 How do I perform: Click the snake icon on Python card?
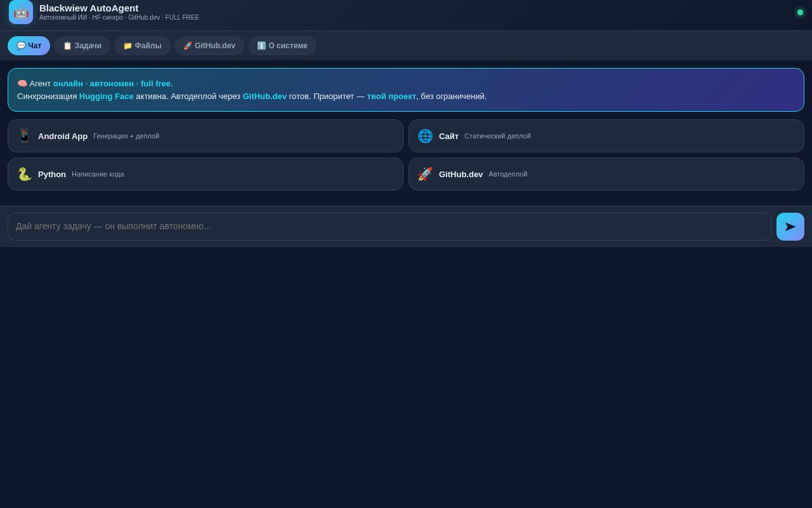24,174
